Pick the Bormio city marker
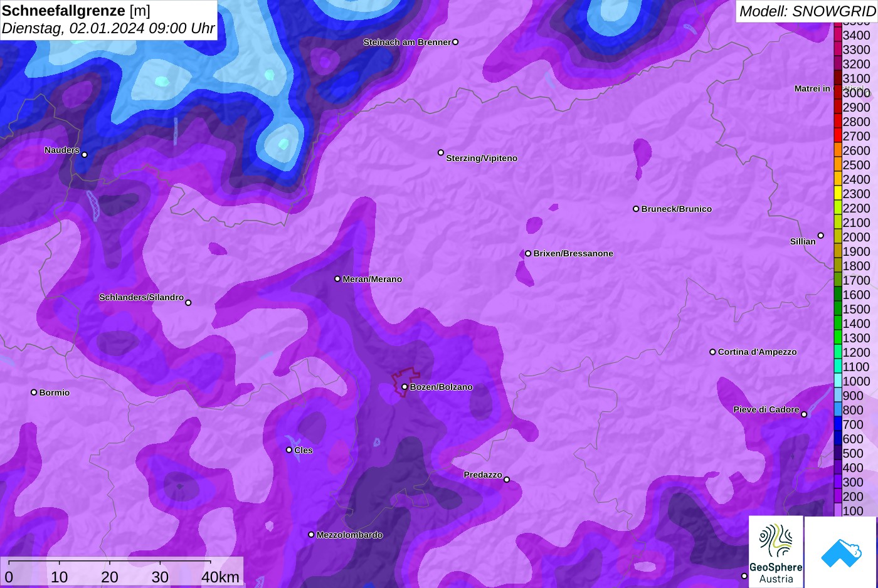The image size is (878, 588). pos(34,392)
